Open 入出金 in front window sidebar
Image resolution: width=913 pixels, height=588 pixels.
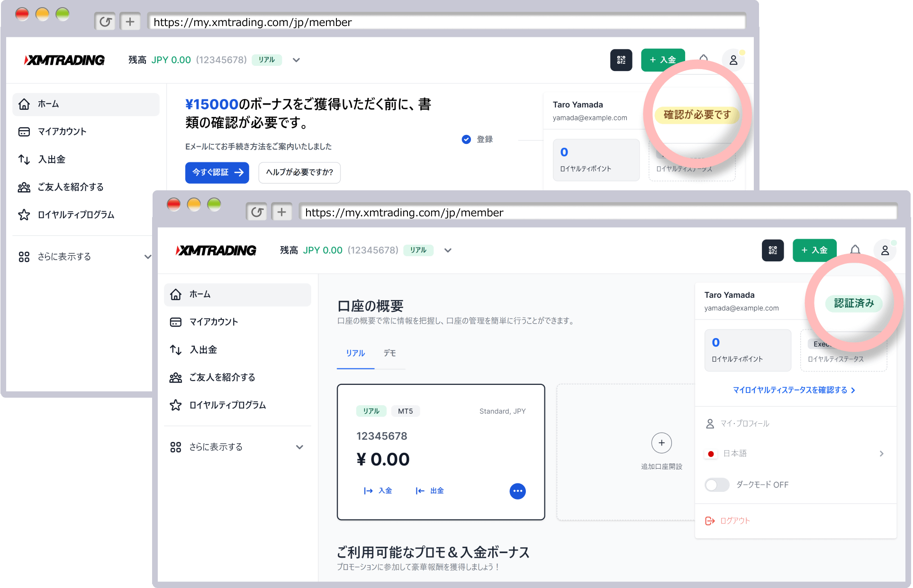(237, 350)
